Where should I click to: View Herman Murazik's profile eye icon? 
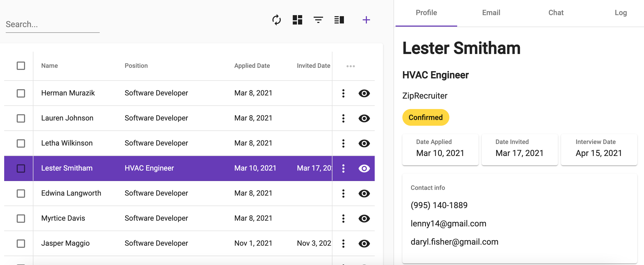364,93
